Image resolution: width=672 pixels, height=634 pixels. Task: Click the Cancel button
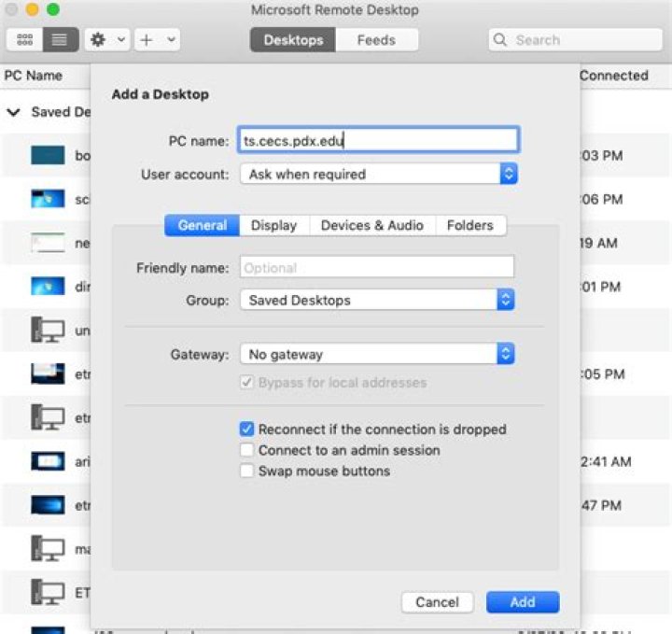437,602
